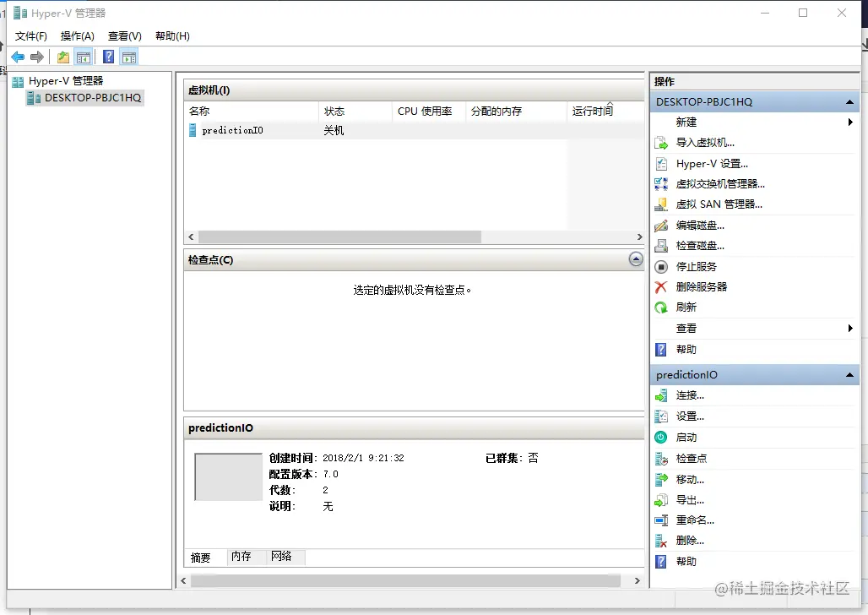
Task: Click the Import Virtual Machine icon (导入虚拟机)
Action: (x=661, y=143)
